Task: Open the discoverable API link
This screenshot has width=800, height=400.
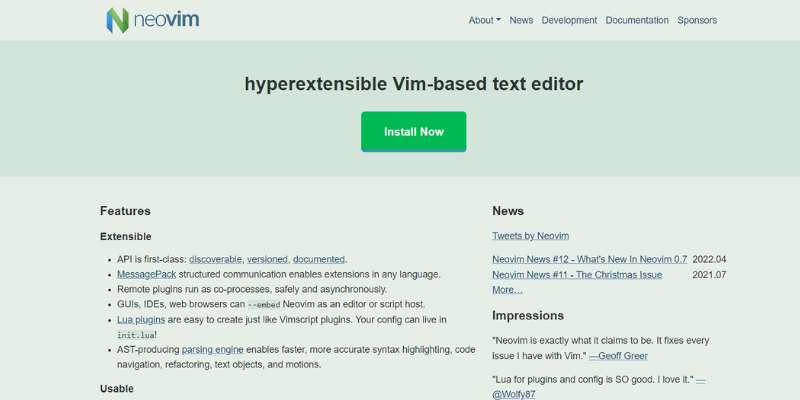Action: coord(215,259)
